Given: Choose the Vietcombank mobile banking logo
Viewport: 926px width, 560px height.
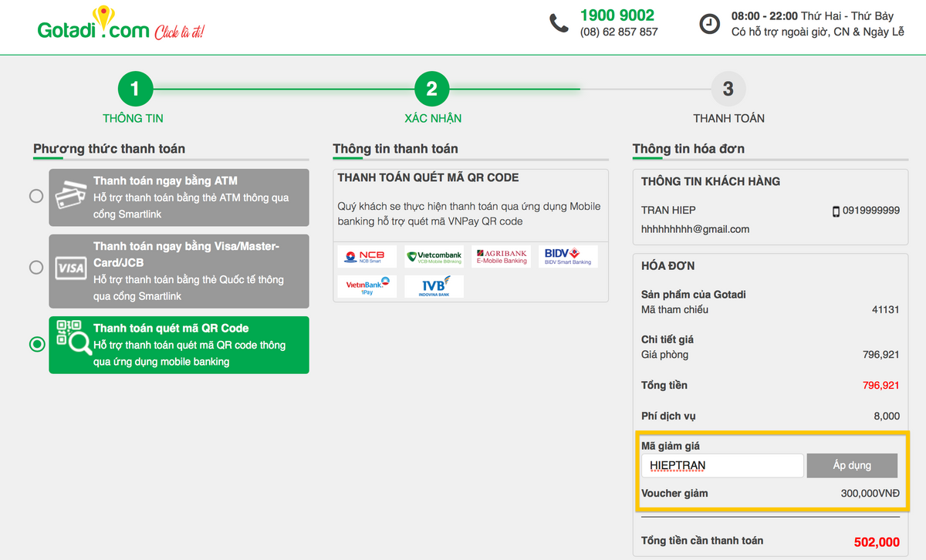Looking at the screenshot, I should pos(434,256).
